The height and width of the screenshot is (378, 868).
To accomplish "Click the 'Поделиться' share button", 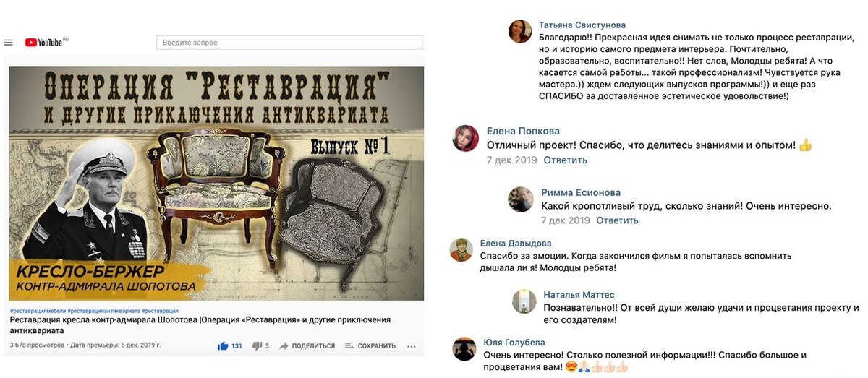I will (307, 346).
